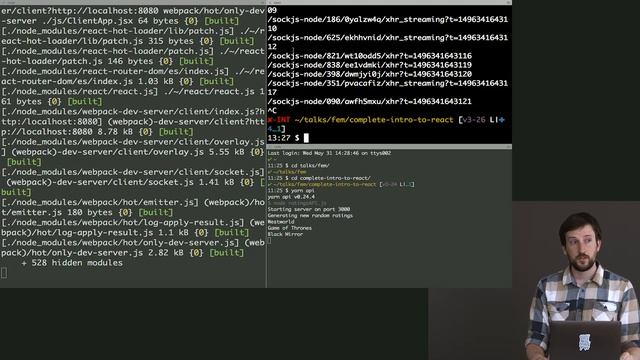640x360 pixels.
Task: Click '(webpack)-dev-server/client/overlay.js 5.55 kB' line
Action: pos(133,152)
